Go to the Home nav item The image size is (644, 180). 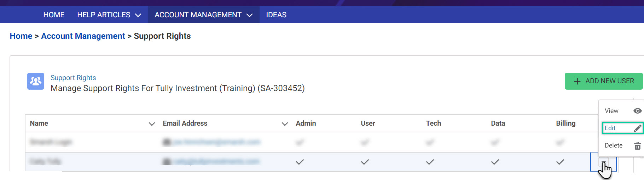click(54, 15)
